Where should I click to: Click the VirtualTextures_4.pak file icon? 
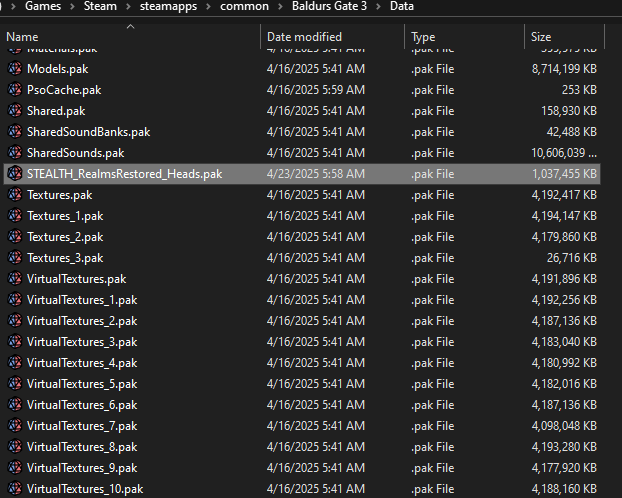click(x=15, y=363)
